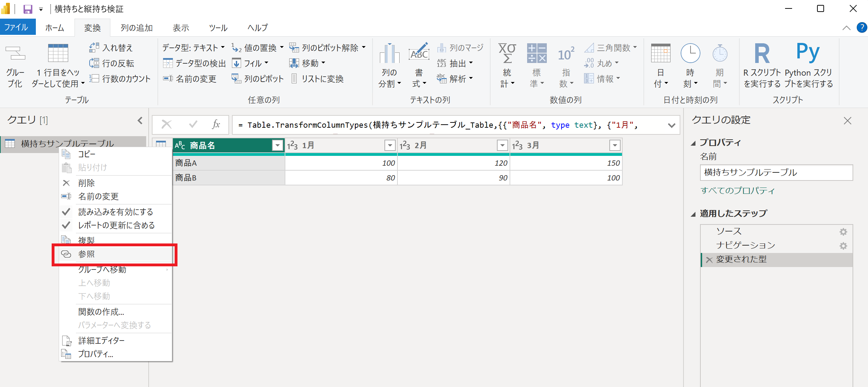The height and width of the screenshot is (387, 868).
Task: Click Split Column (列の分割) icon
Action: pyautogui.click(x=389, y=53)
